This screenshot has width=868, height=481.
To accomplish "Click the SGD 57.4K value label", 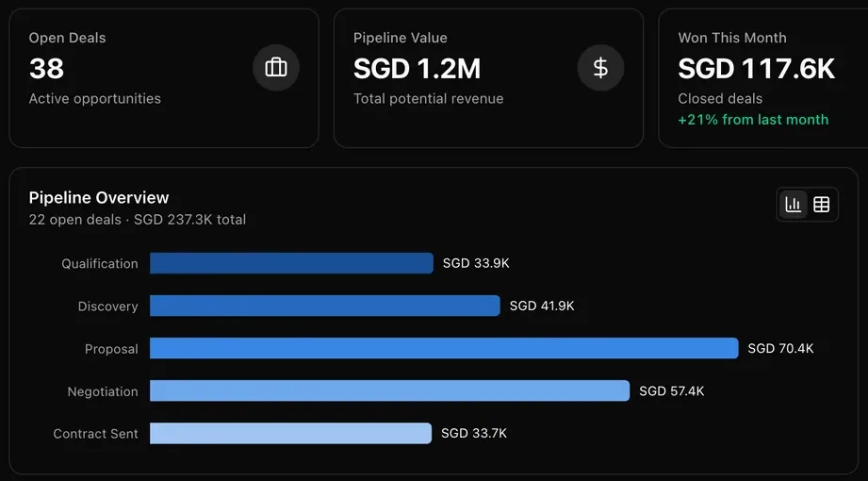I will pos(671,391).
